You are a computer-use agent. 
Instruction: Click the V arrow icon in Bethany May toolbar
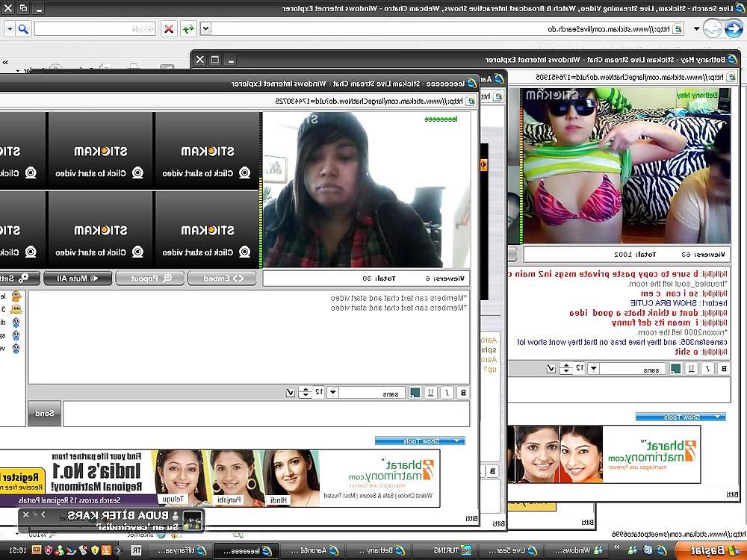click(551, 368)
